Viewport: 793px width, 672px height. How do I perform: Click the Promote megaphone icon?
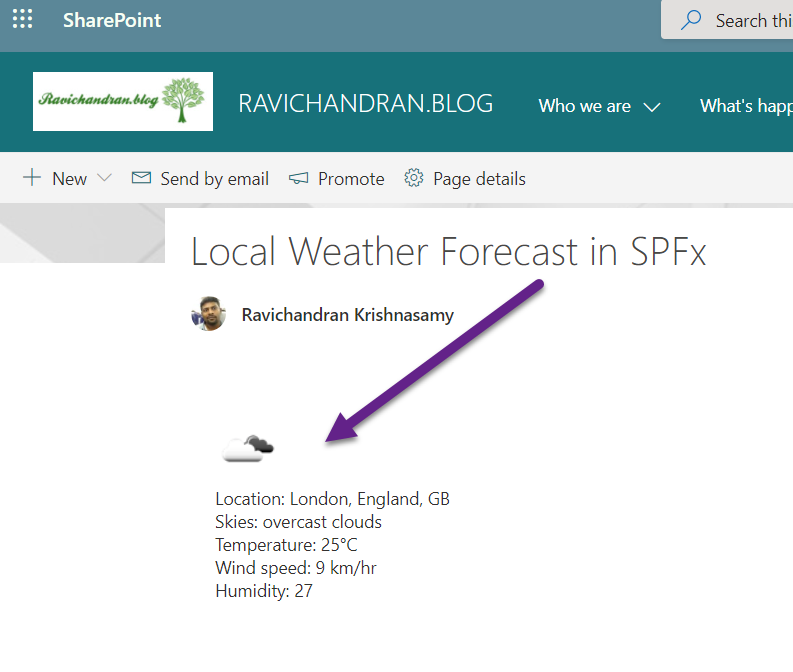pos(298,179)
